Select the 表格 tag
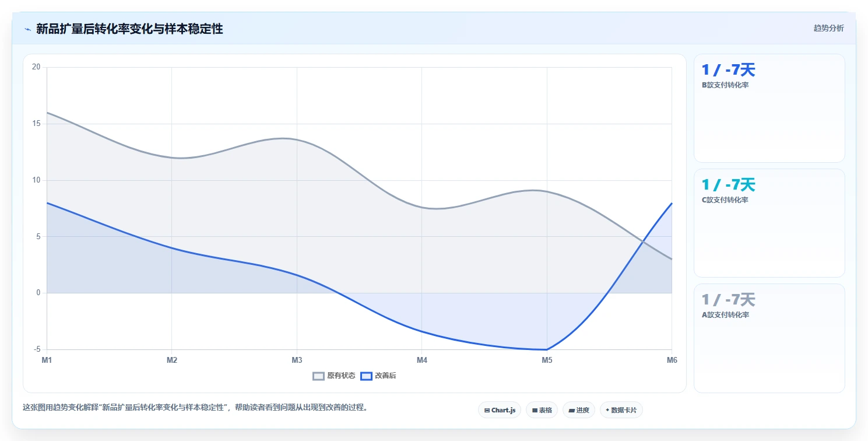This screenshot has height=441, width=868. [x=542, y=410]
